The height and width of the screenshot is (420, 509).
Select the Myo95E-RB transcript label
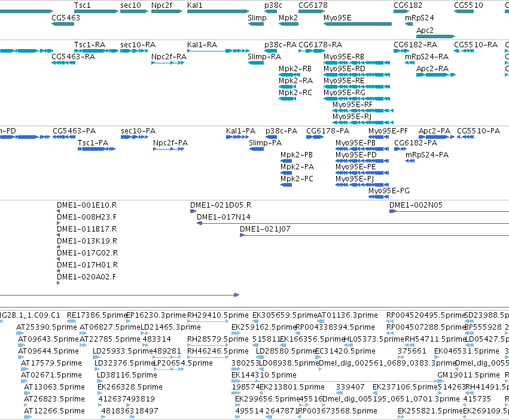[344, 56]
